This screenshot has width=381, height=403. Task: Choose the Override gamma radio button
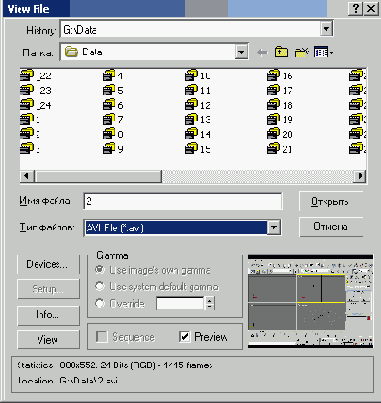point(100,304)
